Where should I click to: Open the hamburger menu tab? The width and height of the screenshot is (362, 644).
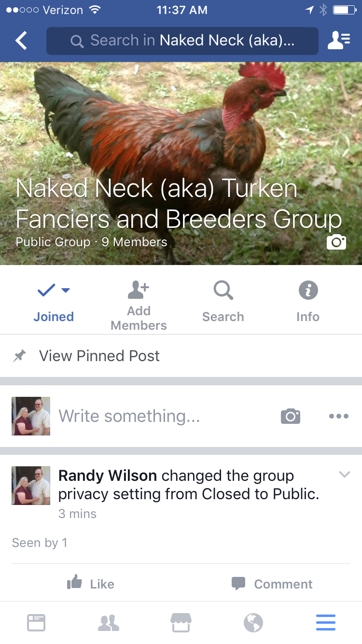coord(326,623)
